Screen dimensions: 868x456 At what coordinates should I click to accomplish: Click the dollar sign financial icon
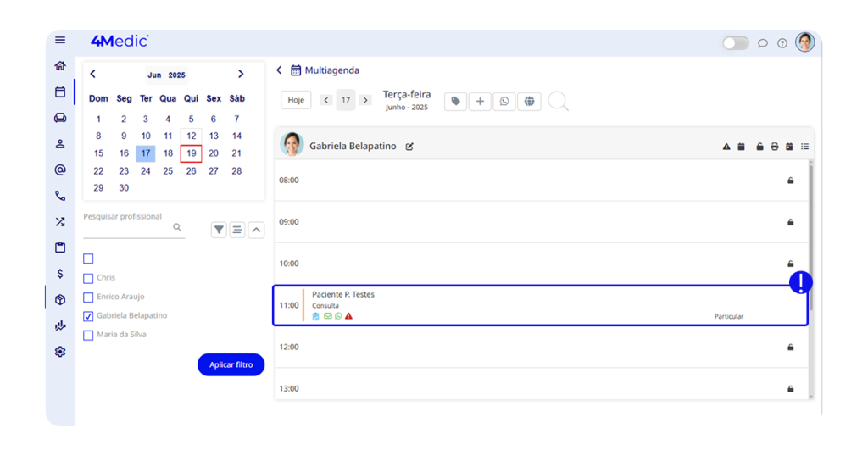pyautogui.click(x=60, y=274)
